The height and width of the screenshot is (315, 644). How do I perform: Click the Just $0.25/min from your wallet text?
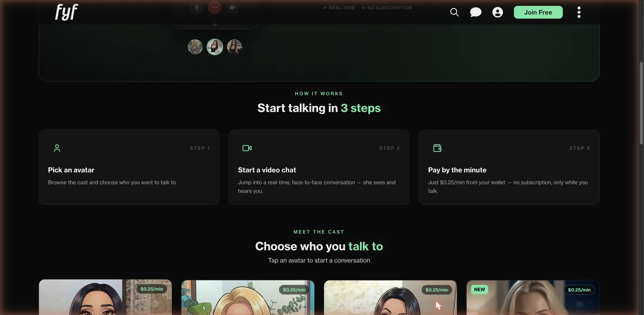[508, 187]
